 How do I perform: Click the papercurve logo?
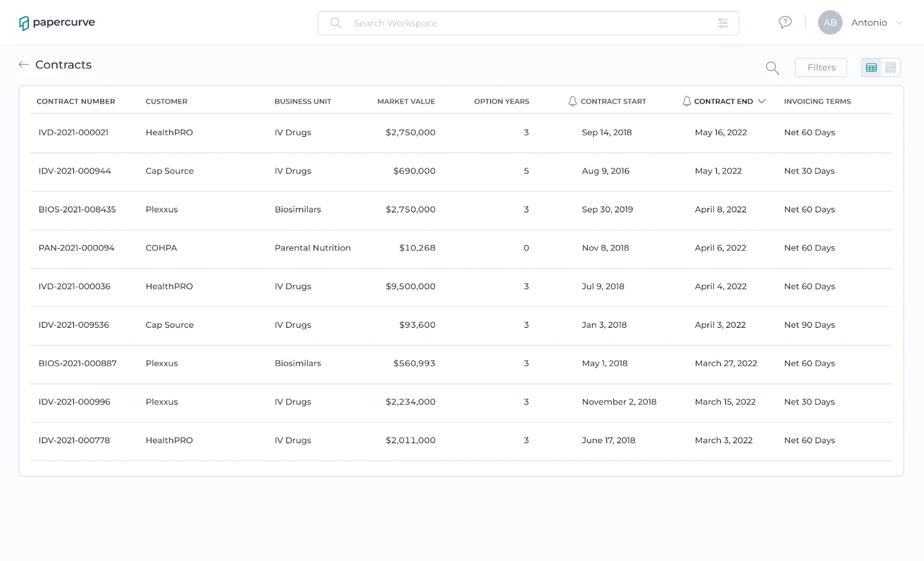coord(57,23)
